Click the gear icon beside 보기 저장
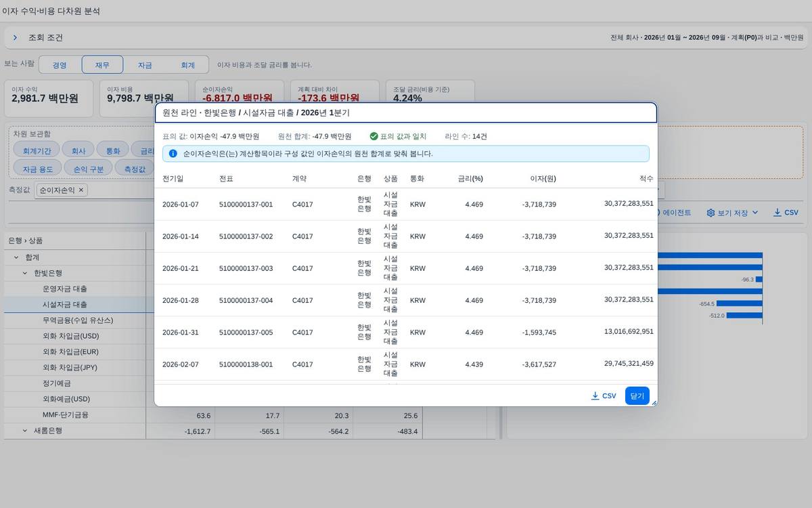Screen dimensions: 812x508 point(710,213)
